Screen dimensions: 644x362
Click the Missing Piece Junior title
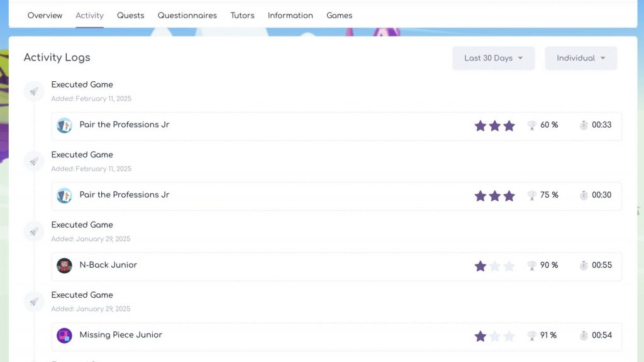click(x=121, y=335)
